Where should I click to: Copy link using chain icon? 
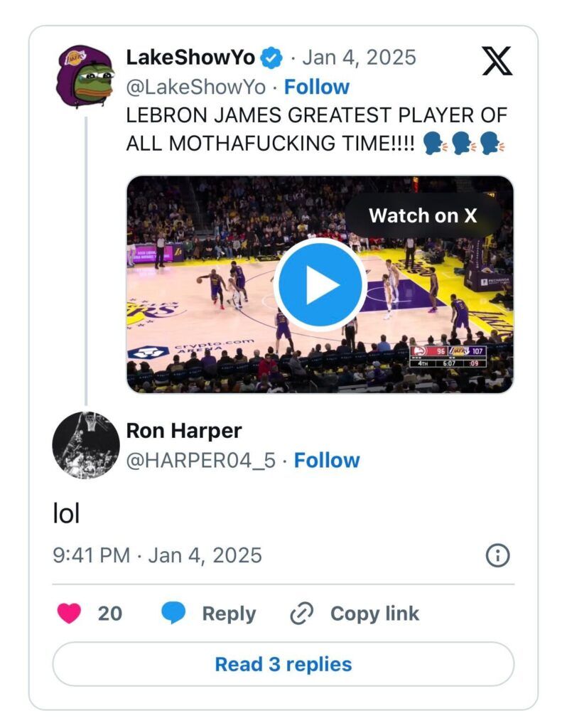[x=302, y=613]
